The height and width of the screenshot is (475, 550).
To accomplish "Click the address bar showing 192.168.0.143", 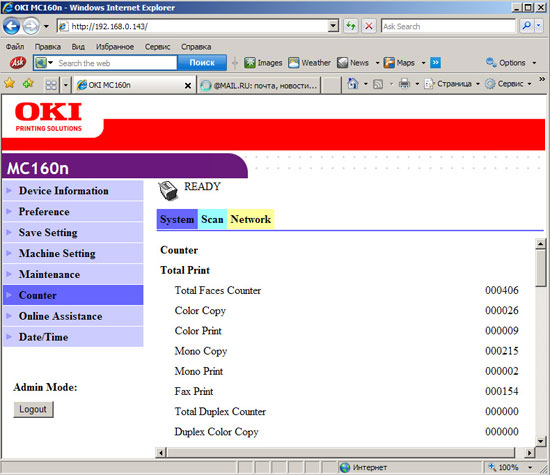I will pyautogui.click(x=193, y=26).
